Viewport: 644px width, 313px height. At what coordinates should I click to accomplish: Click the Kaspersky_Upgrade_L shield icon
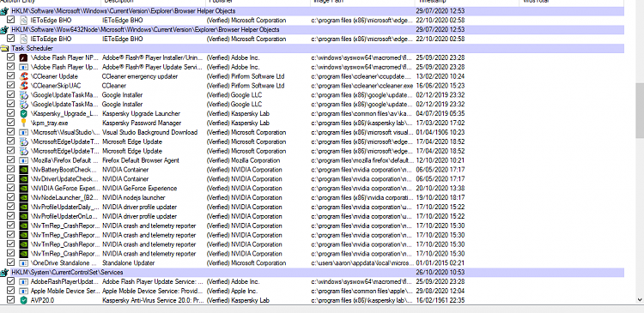(x=23, y=114)
